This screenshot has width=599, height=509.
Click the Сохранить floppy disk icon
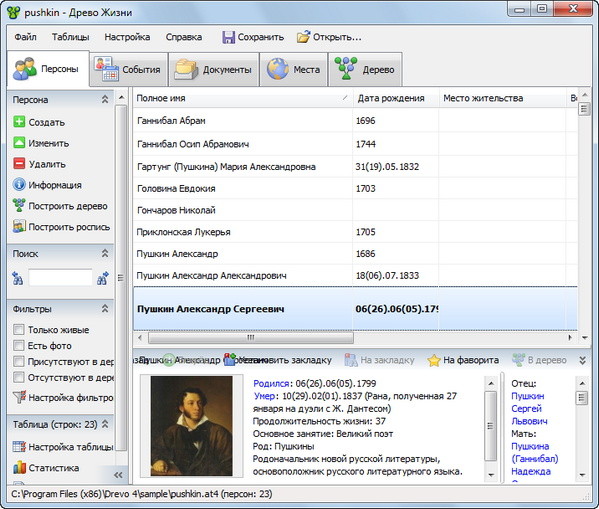point(228,37)
